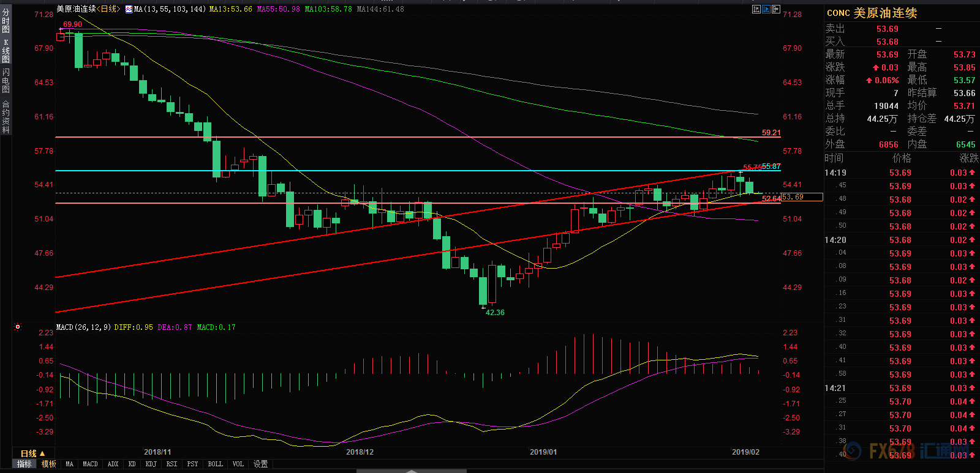Screen dimensions: 980x473
Task: Select the K线图 sidebar tab
Action: (6, 51)
